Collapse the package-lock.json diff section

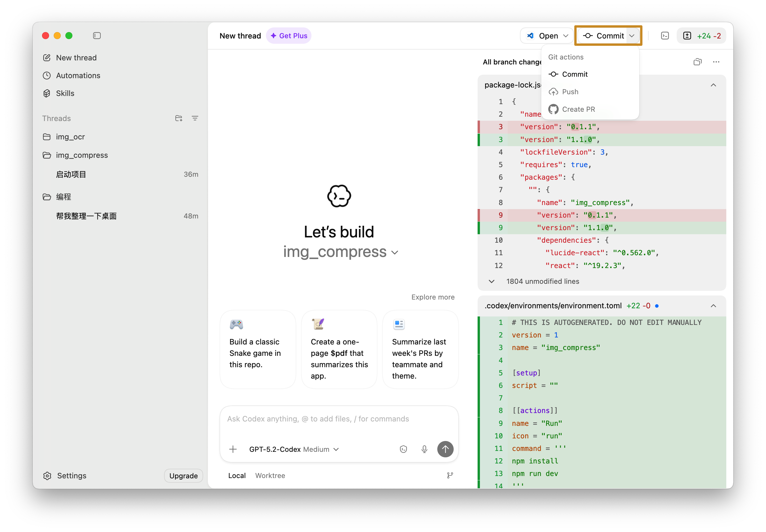point(713,85)
